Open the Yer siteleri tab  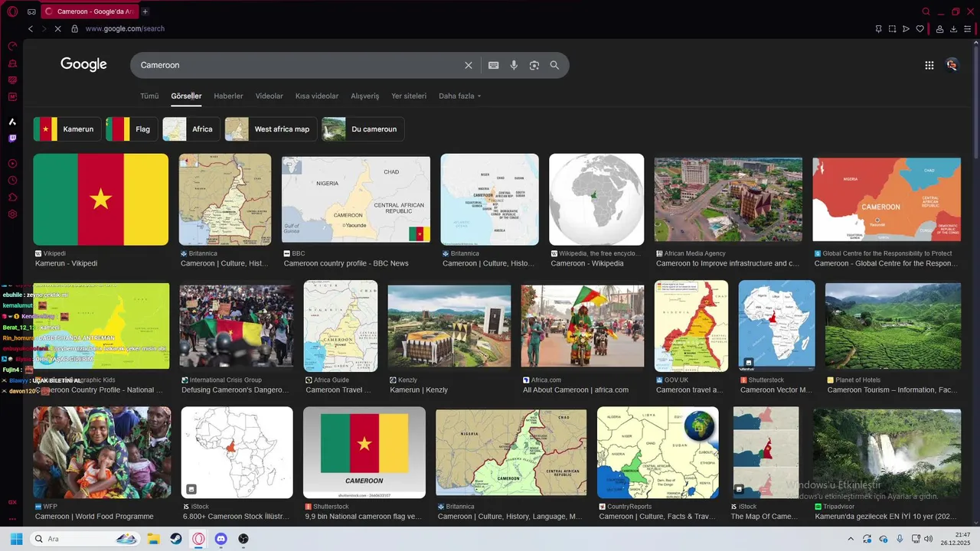tap(409, 96)
